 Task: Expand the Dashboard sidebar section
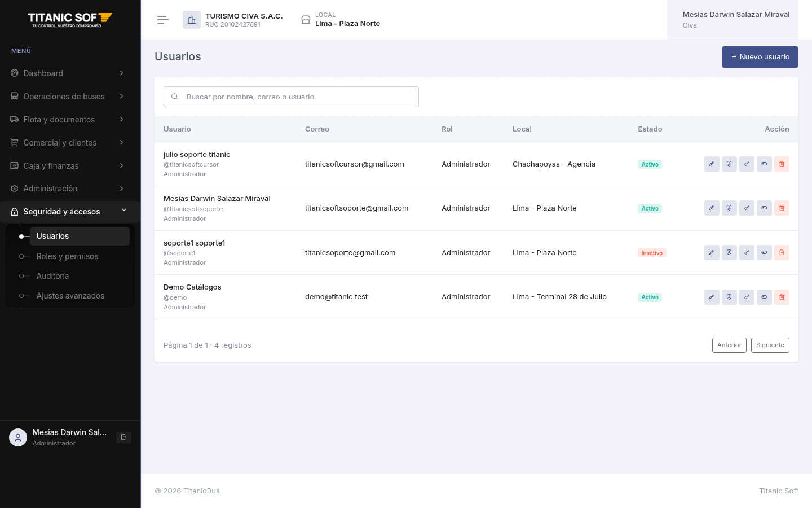[70, 73]
